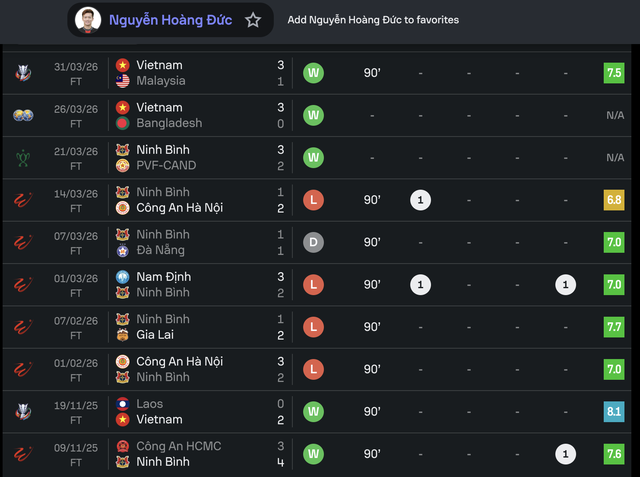The image size is (640, 477).
Task: Click loss badge on Ninh Bình vs Gia Lai
Action: point(313,327)
